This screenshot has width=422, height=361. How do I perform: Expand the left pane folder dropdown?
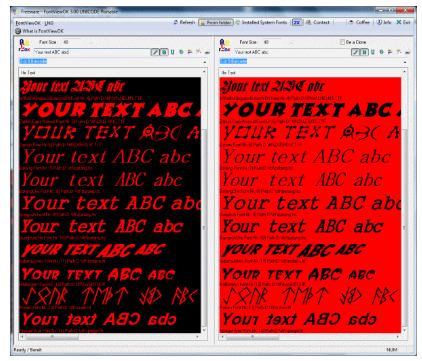(205, 62)
